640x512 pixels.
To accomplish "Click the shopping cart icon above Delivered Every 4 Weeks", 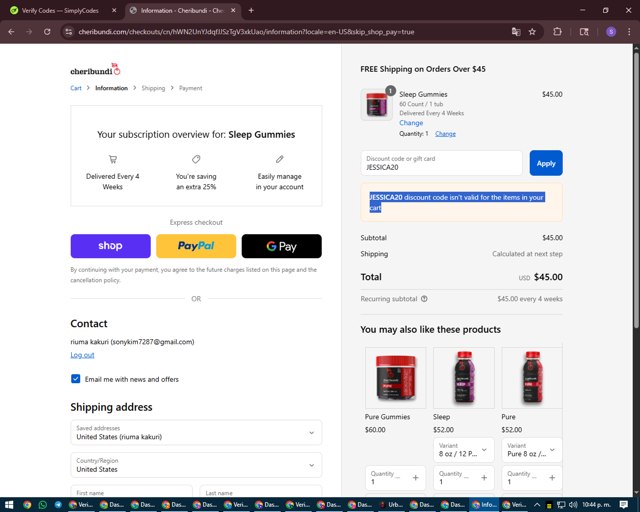I will pyautogui.click(x=113, y=159).
